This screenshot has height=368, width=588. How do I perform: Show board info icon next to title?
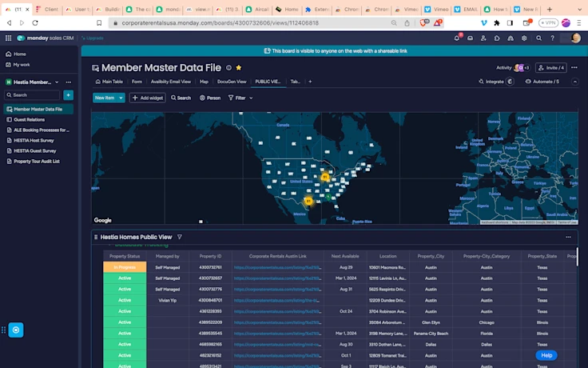point(228,67)
